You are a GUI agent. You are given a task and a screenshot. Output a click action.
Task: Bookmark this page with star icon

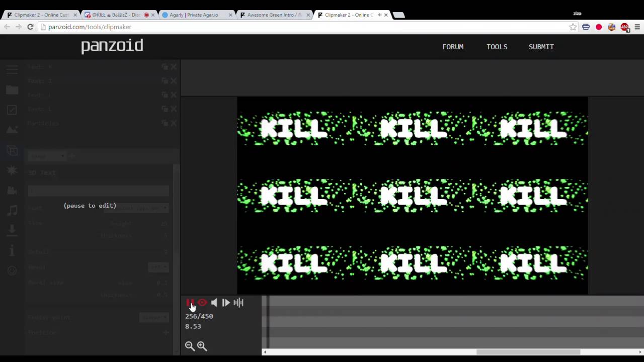click(x=573, y=27)
